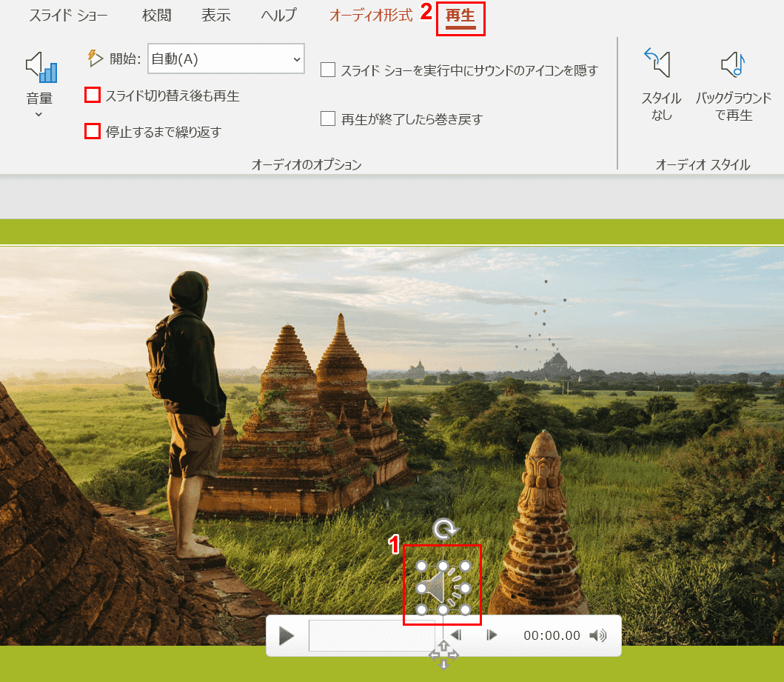Click the rotation handle above audio icon
Screen dimensions: 784x682
pyautogui.click(x=444, y=529)
